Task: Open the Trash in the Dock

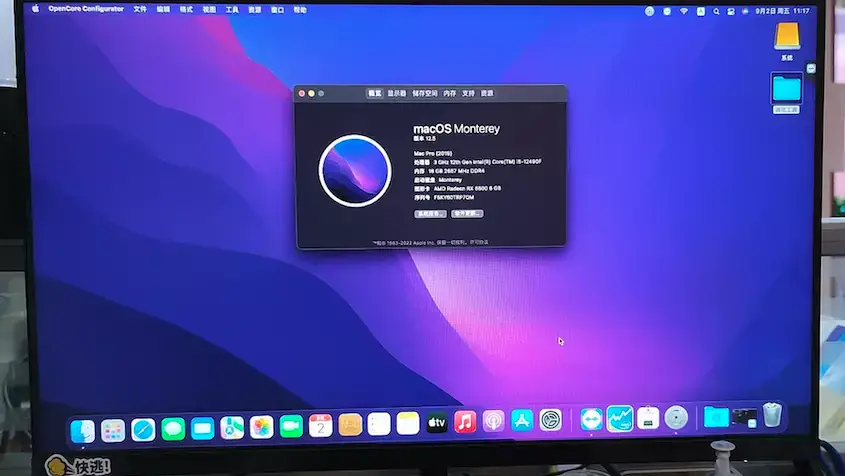Action: pyautogui.click(x=772, y=415)
